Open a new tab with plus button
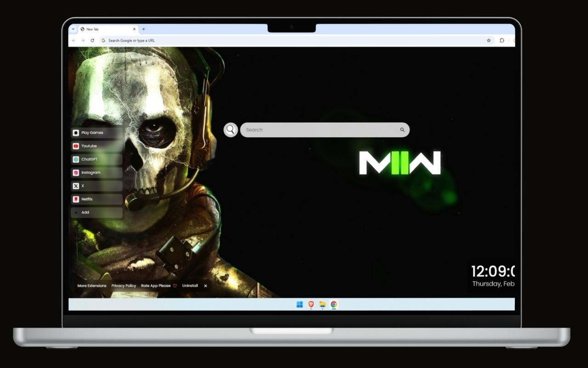 (x=143, y=29)
